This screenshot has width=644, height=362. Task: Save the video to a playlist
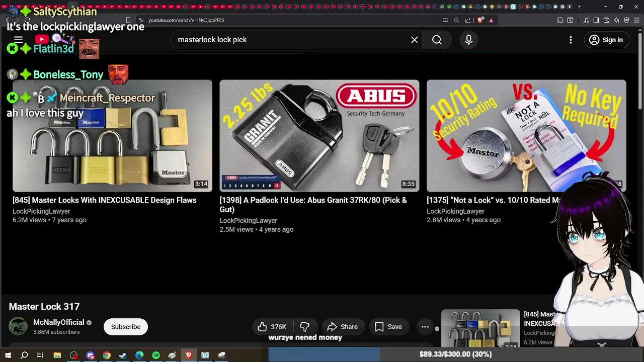coord(388,327)
